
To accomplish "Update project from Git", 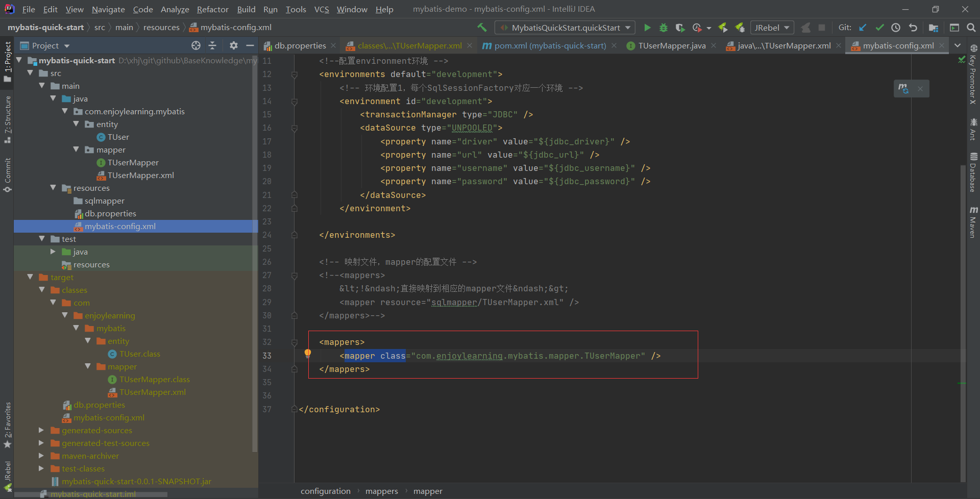I will pyautogui.click(x=863, y=28).
